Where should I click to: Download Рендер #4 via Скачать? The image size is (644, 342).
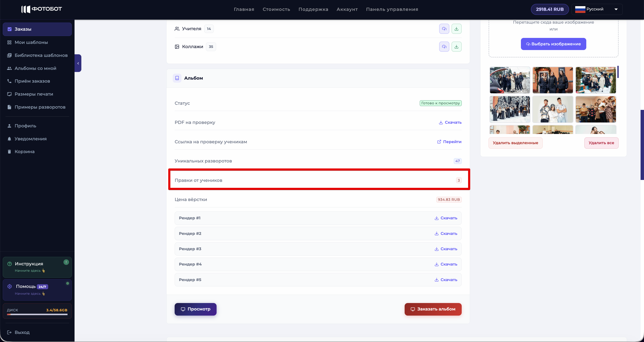446,264
